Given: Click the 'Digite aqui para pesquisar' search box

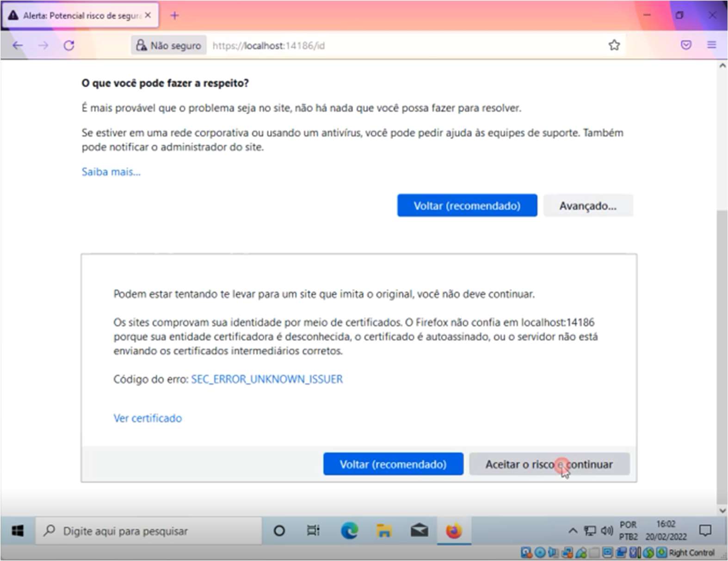Looking at the screenshot, I should pyautogui.click(x=148, y=531).
